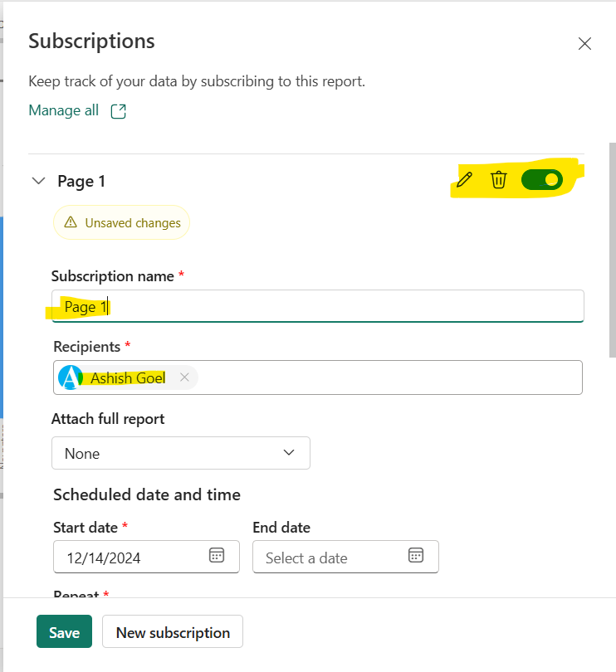
Task: Click the Select a date End date field
Action: pos(332,557)
